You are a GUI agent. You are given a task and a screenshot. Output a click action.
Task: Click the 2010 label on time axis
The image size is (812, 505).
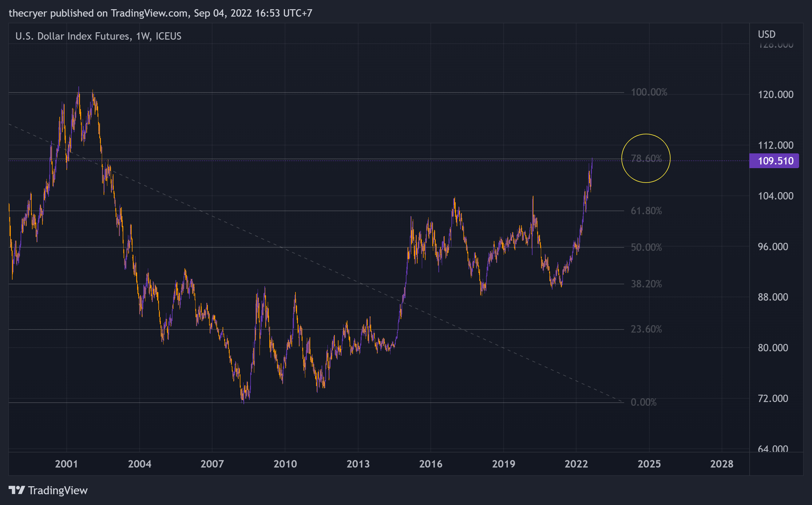(285, 464)
